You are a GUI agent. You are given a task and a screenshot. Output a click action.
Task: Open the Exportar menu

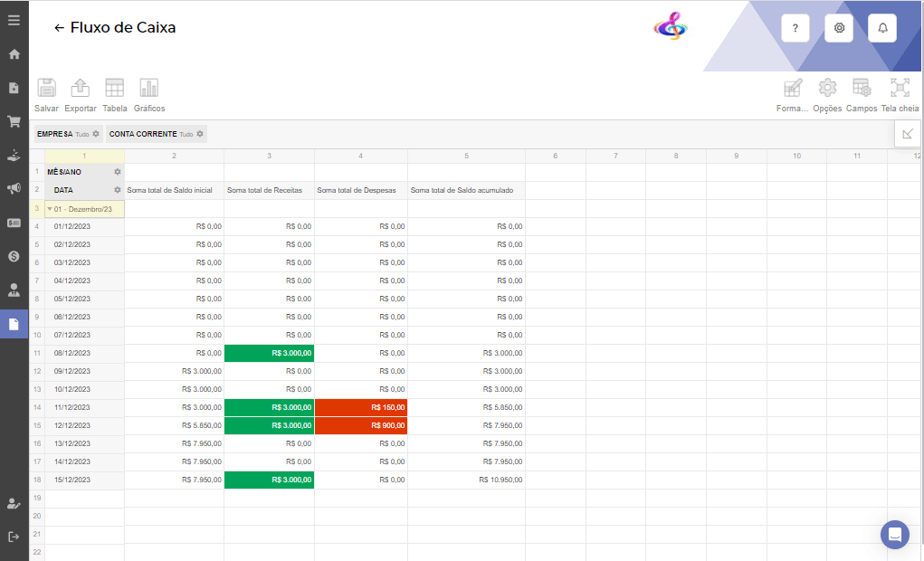[81, 89]
